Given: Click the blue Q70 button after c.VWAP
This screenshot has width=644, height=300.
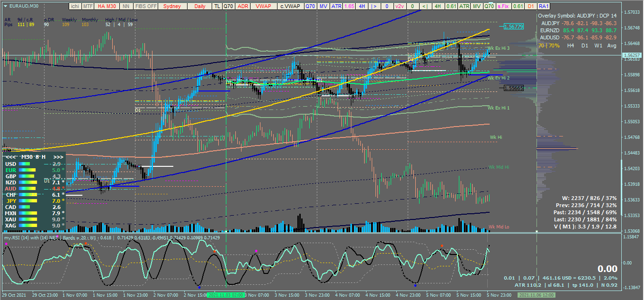Looking at the screenshot, I should (x=310, y=6).
